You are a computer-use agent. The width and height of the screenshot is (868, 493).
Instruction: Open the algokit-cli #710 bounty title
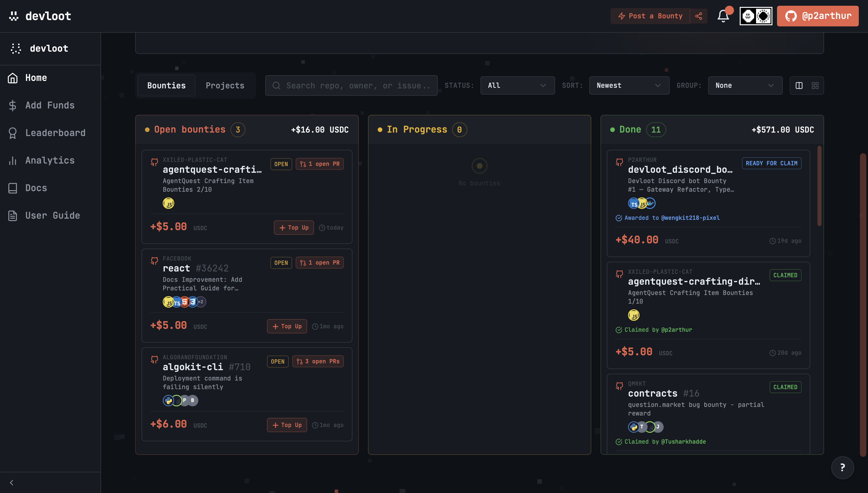click(206, 367)
